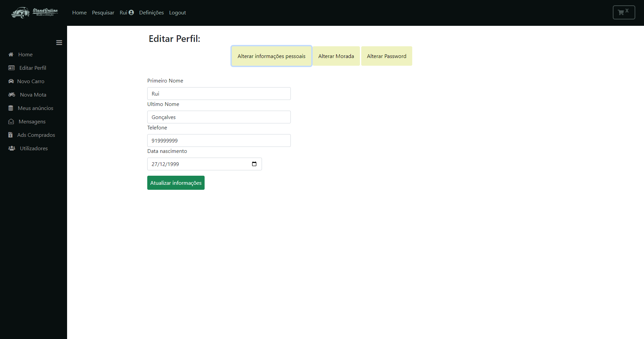Click the car icon for Novo Carro
This screenshot has width=644, height=339.
point(11,81)
